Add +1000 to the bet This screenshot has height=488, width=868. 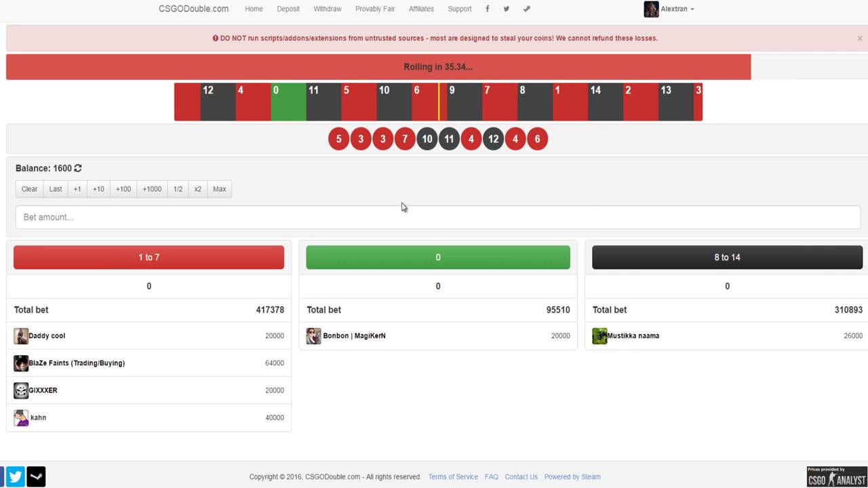pos(152,189)
